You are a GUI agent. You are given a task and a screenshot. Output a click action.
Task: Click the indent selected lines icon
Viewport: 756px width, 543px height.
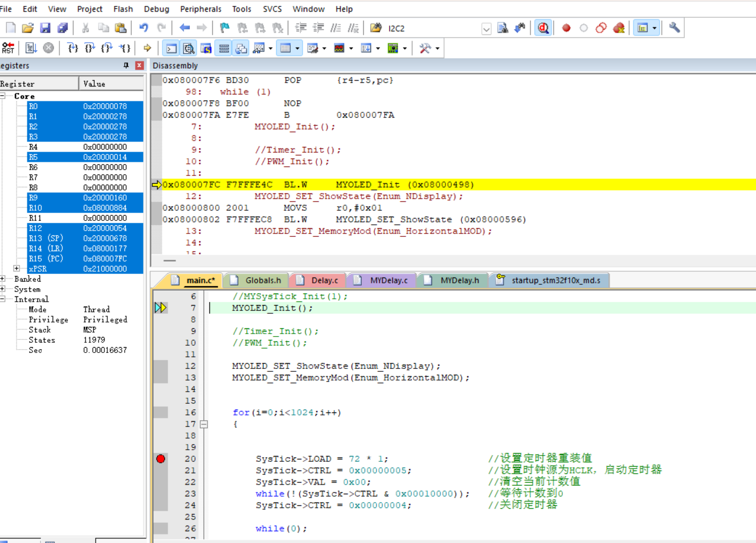tap(301, 28)
